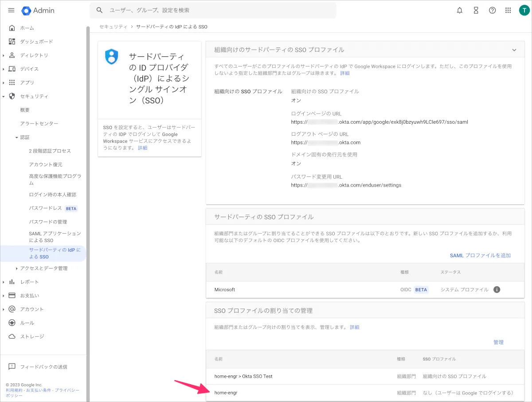
Task: Open the Google apps grid icon
Action: [x=508, y=10]
